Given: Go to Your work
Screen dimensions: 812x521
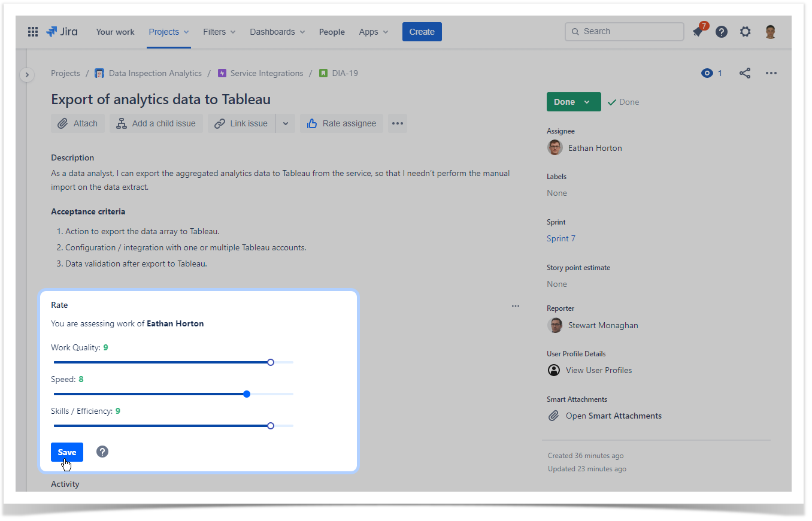Looking at the screenshot, I should [x=115, y=32].
